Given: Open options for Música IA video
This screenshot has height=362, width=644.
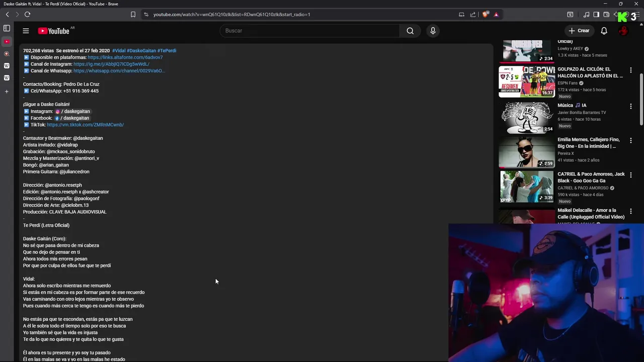Looking at the screenshot, I should (x=630, y=106).
